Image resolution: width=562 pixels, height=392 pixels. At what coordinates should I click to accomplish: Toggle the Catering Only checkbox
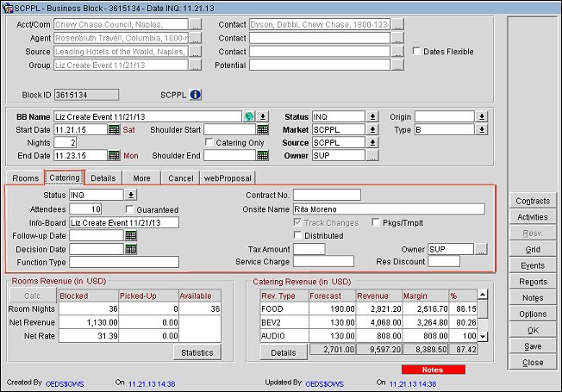coord(209,143)
